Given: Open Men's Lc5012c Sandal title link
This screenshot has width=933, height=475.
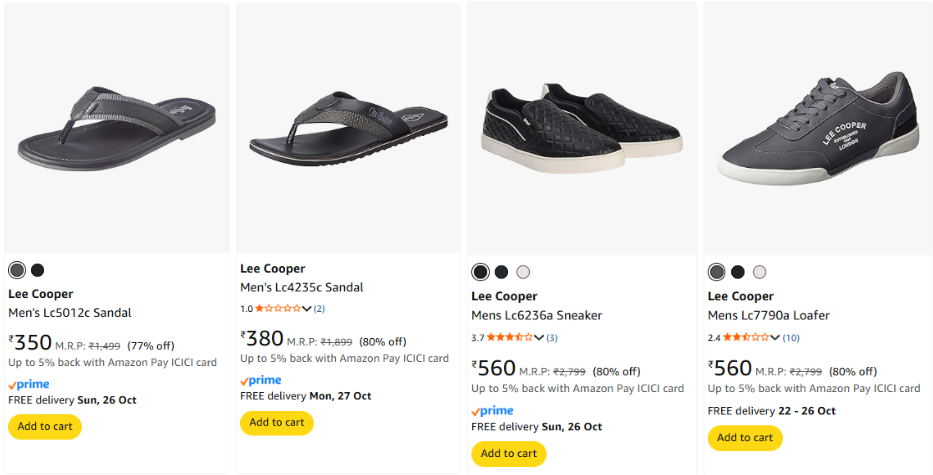Looking at the screenshot, I should (70, 313).
